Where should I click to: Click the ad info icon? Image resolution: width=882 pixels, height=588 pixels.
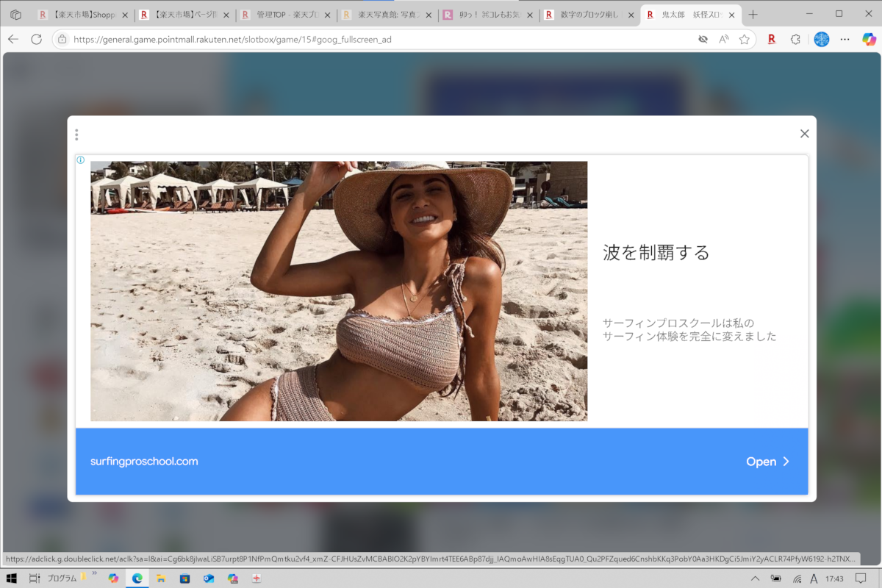click(x=81, y=159)
